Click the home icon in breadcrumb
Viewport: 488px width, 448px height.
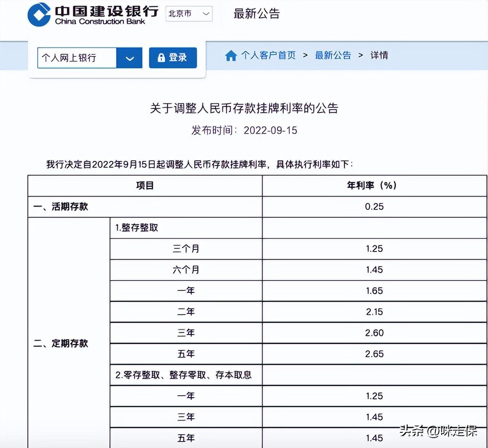pyautogui.click(x=231, y=56)
